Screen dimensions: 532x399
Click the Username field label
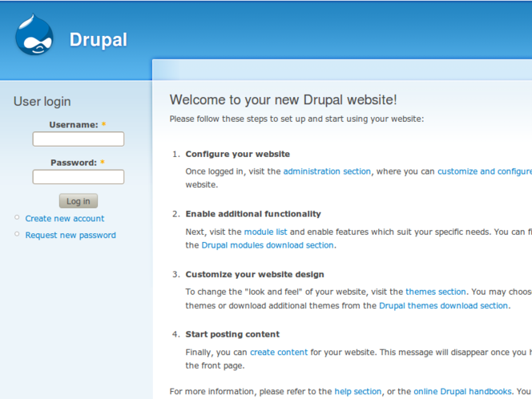point(74,125)
